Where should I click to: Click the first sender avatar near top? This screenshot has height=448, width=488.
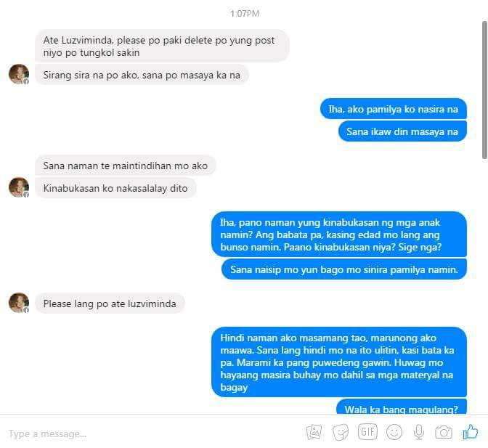pos(19,74)
